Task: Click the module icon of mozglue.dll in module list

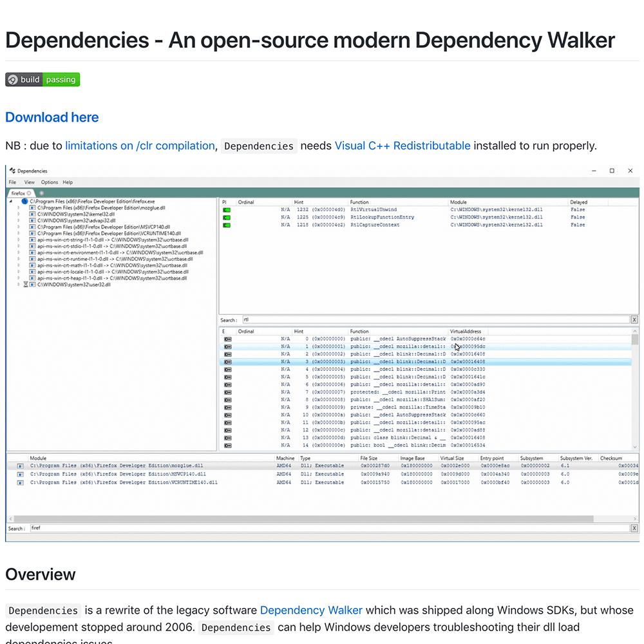Action: coord(20,466)
